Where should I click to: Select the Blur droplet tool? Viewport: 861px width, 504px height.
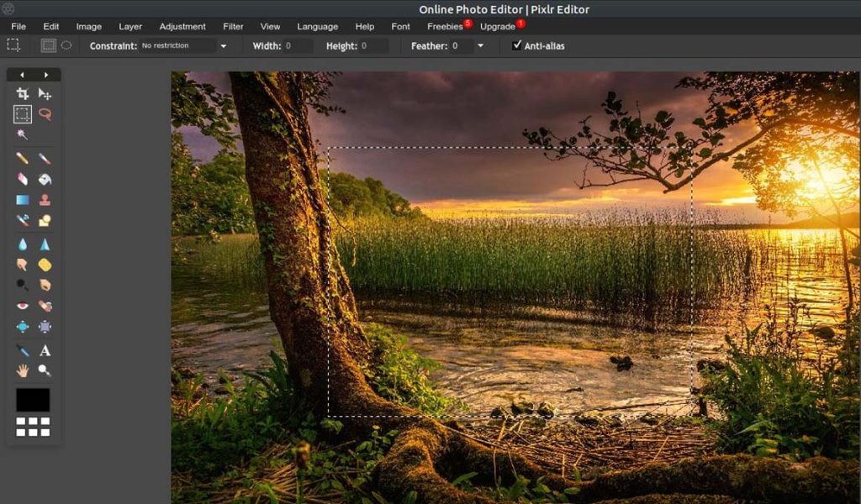pos(22,244)
